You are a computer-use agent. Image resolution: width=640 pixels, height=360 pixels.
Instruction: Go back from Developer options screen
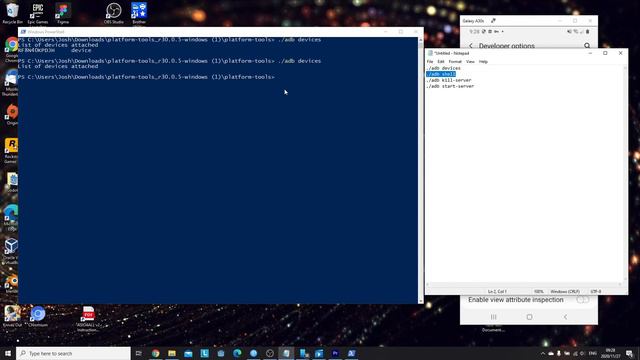tap(471, 46)
